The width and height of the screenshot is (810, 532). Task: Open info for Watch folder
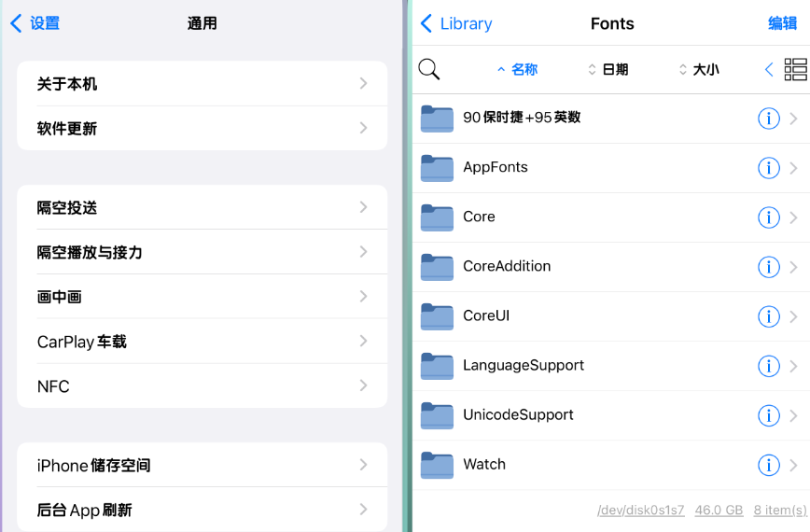coord(768,465)
